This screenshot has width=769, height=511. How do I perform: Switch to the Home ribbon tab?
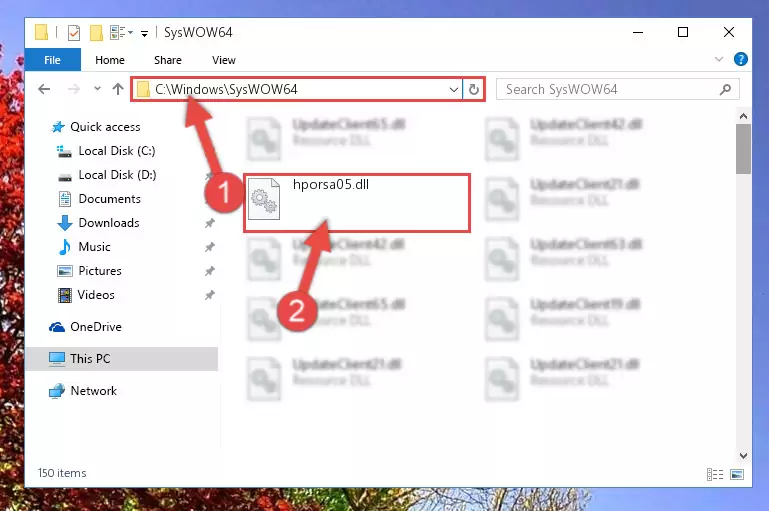[110, 60]
